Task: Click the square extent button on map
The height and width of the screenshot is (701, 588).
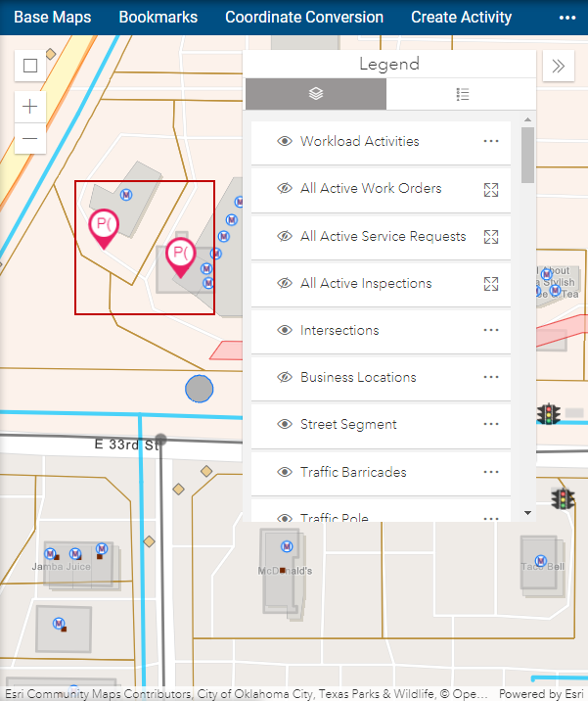Action: click(x=30, y=66)
